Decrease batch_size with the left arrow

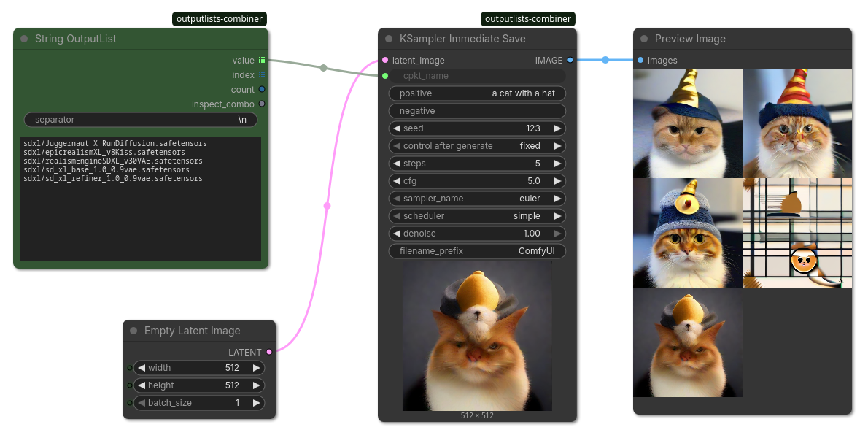[142, 403]
